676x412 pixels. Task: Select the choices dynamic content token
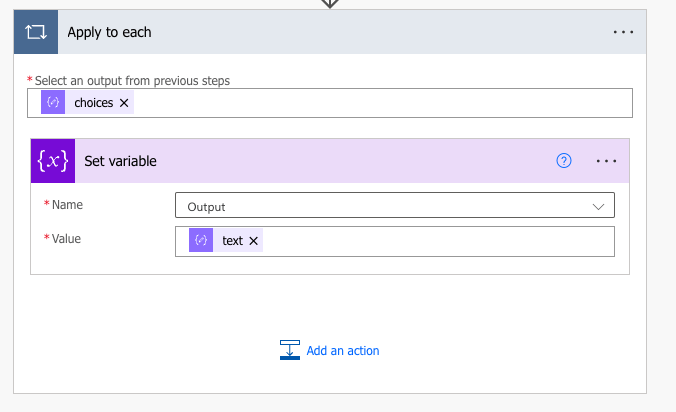(93, 103)
